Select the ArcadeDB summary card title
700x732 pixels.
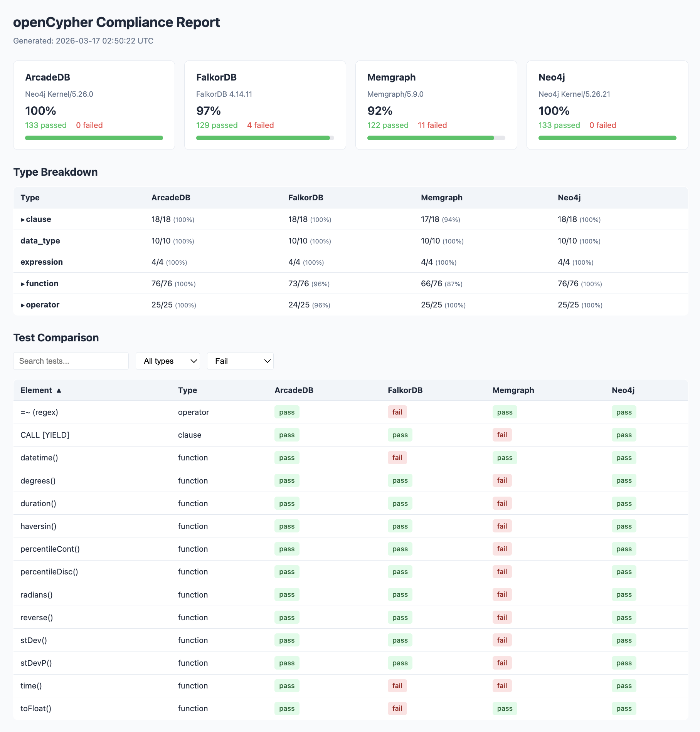[47, 77]
